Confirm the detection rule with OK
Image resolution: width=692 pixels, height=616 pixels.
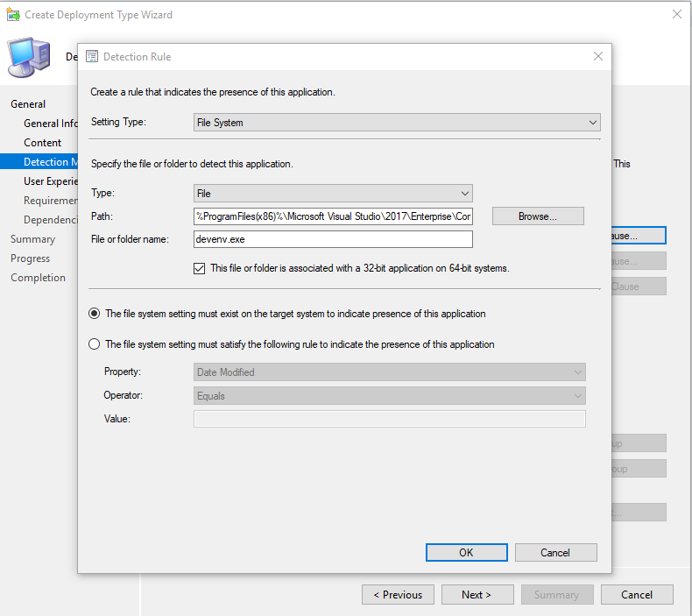(466, 553)
